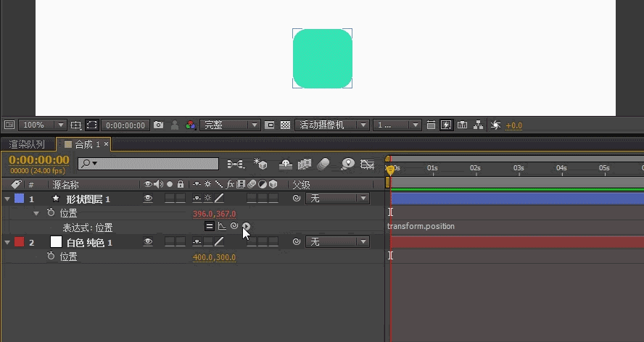The width and height of the screenshot is (644, 342).
Task: Close the 合成 1 tab
Action: pyautogui.click(x=106, y=143)
